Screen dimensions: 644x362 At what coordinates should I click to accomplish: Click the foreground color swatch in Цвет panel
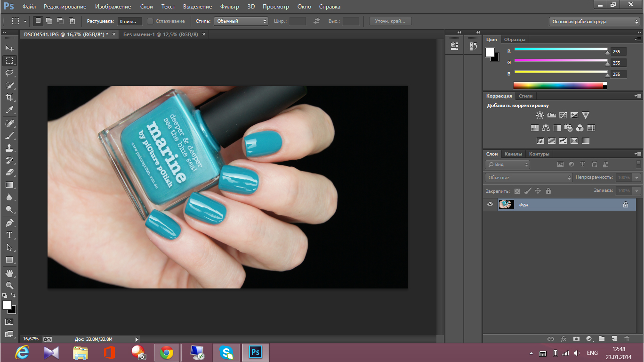point(490,52)
